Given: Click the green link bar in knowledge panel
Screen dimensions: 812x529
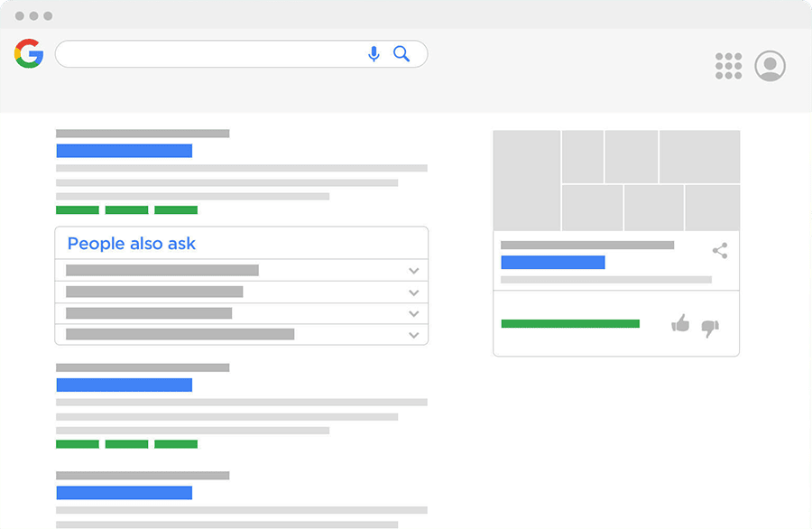Looking at the screenshot, I should pyautogui.click(x=570, y=324).
